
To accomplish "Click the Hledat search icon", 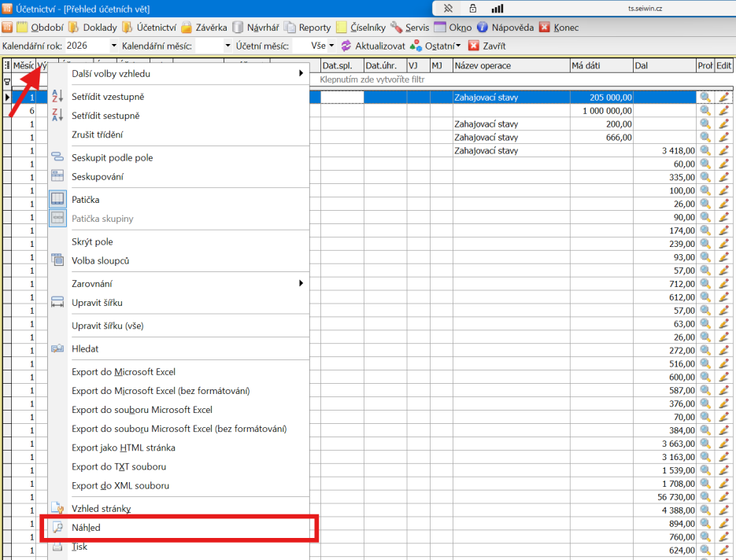I will coord(57,348).
